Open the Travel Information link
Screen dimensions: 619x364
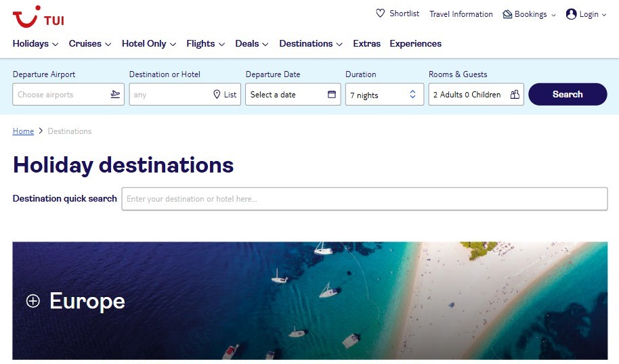(461, 14)
